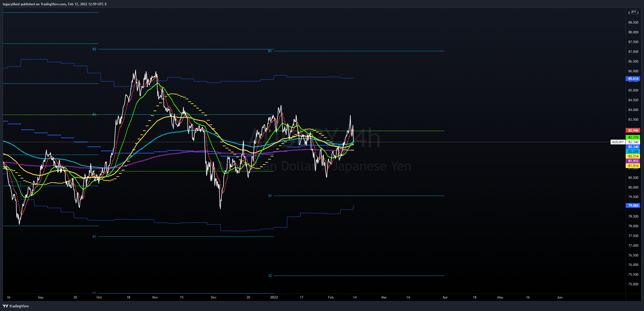
Task: Click the Dec label on time axis
Action: (x=213, y=297)
